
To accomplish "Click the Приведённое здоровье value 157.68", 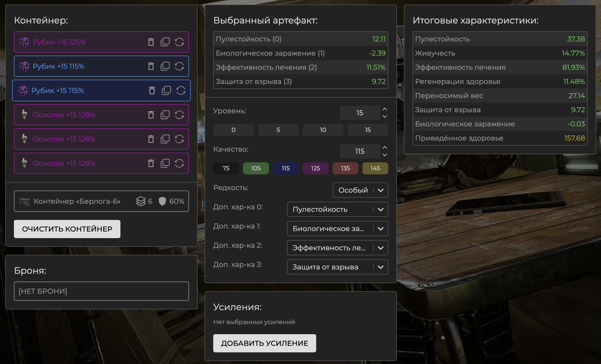I will click(574, 138).
